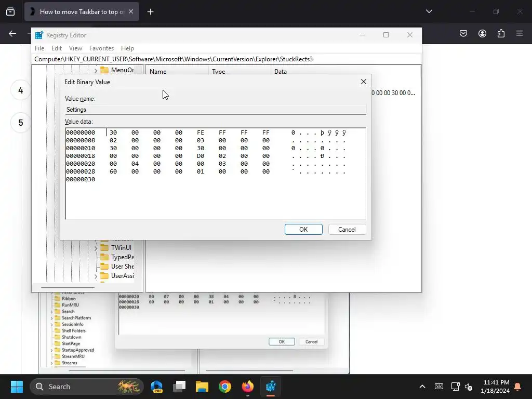Image resolution: width=532 pixels, height=399 pixels.
Task: Click the 'D0' byte in row 00000018
Action: pyautogui.click(x=201, y=156)
